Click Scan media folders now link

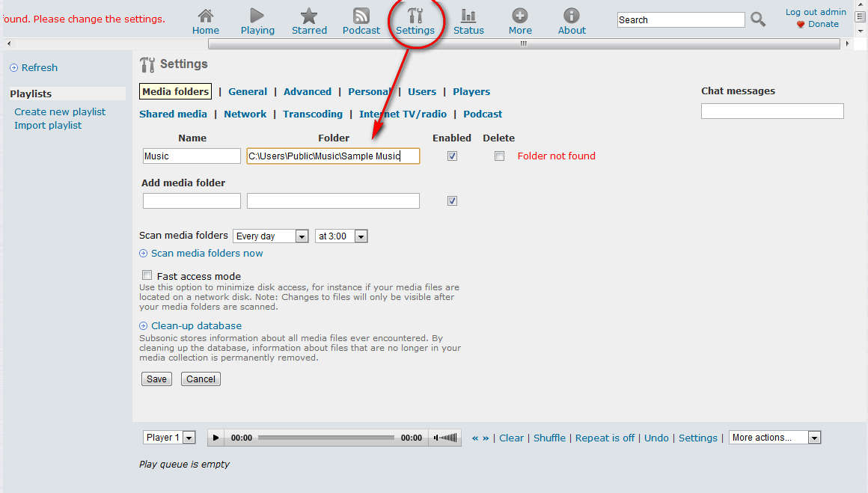(207, 254)
